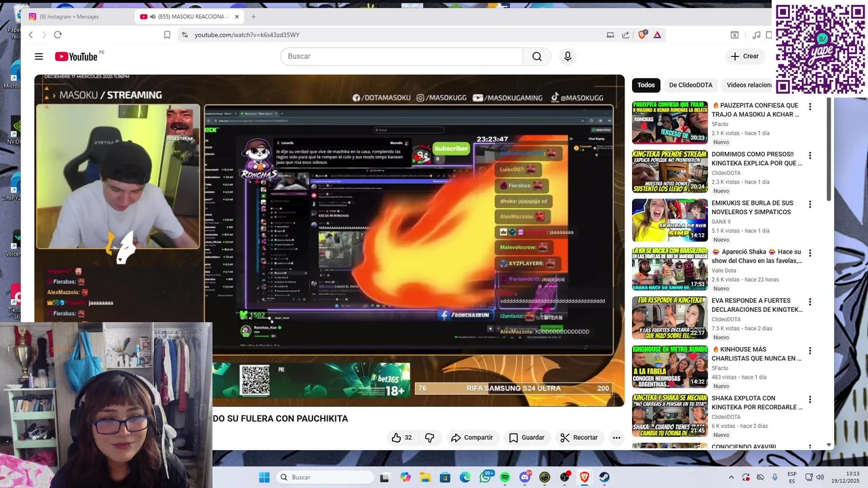Click the Recortar clip button

578,438
